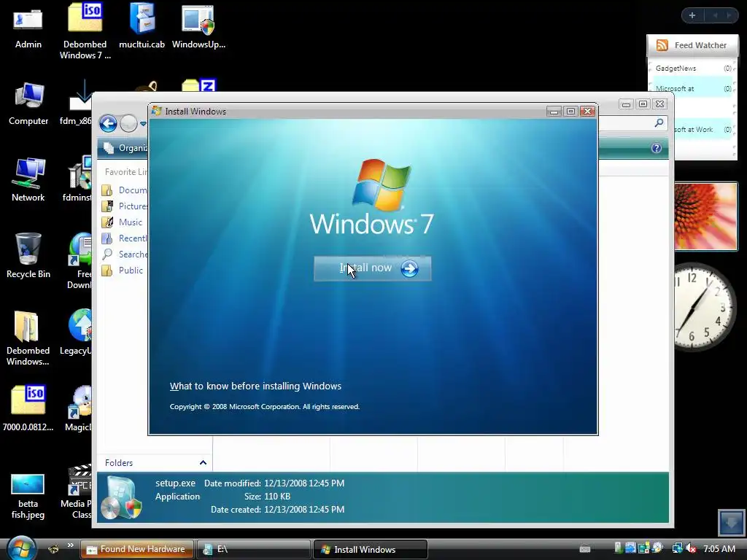Click Explorer forward navigation button
The width and height of the screenshot is (747, 560).
pos(128,124)
